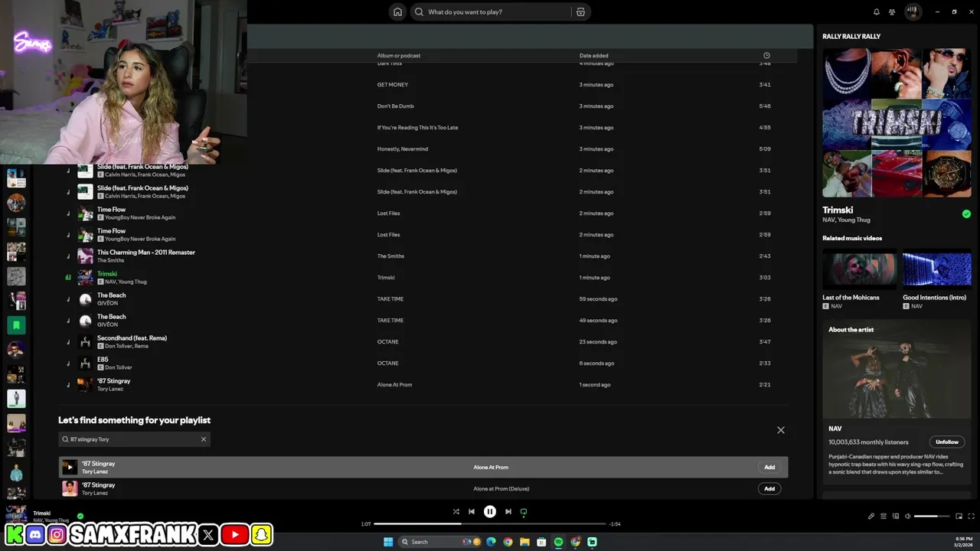Sort by the duration clock icon
Viewport: 980px width, 551px height.
766,55
